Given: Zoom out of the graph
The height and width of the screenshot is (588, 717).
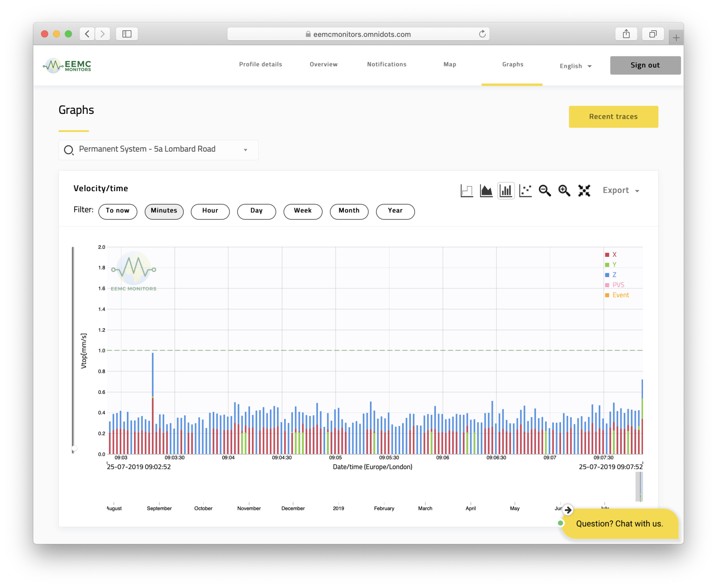Looking at the screenshot, I should point(545,191).
